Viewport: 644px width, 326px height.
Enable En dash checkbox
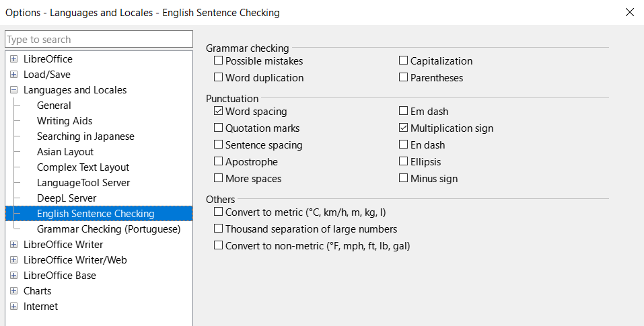tap(403, 145)
